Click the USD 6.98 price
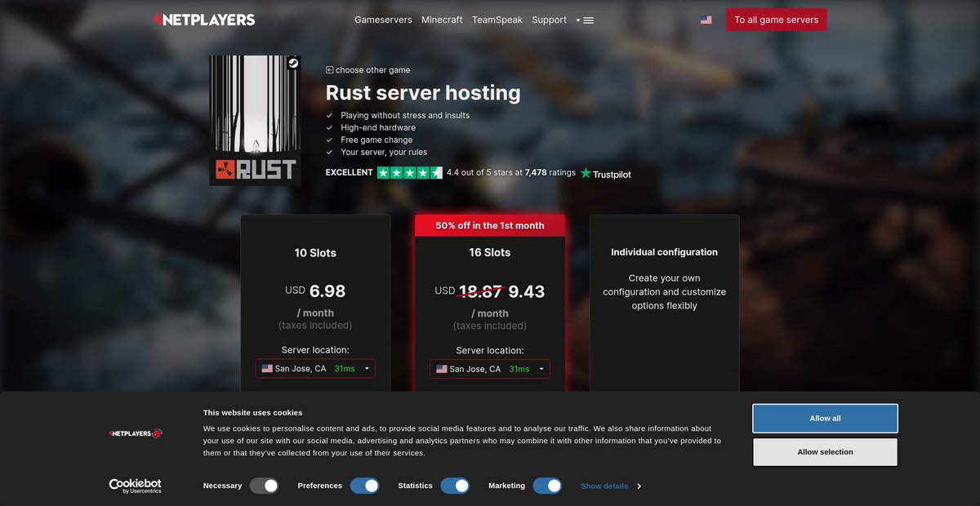Viewport: 980px width, 506px height. 315,291
